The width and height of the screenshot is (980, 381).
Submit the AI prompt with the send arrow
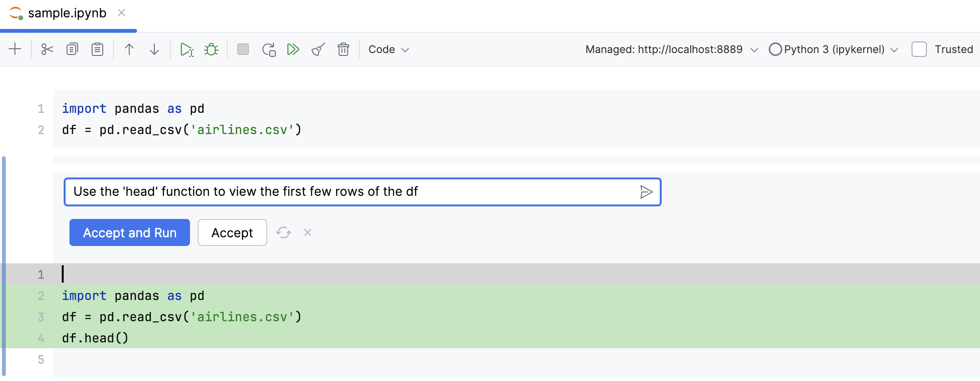tap(646, 191)
